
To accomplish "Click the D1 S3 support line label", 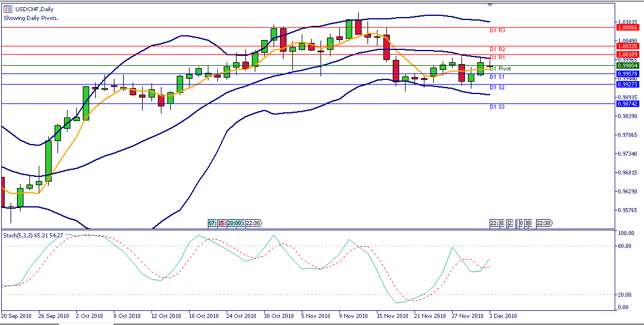I will [497, 107].
